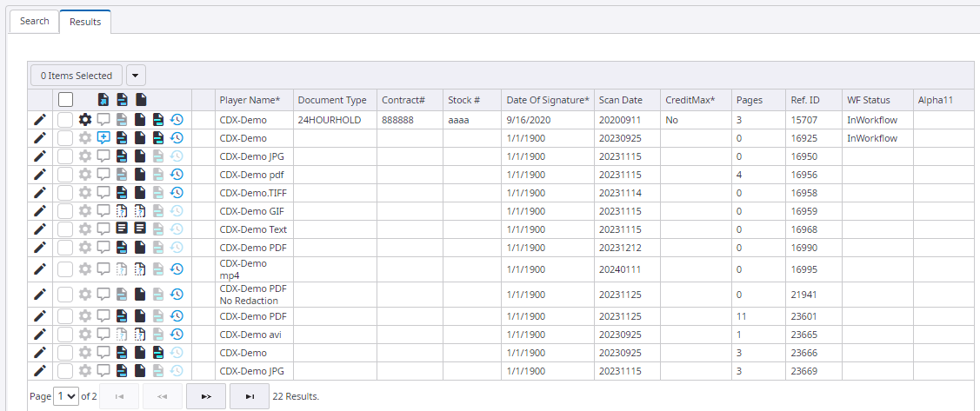Image resolution: width=980 pixels, height=411 pixels.
Task: Tick the select-all checkbox in header
Action: (x=65, y=100)
